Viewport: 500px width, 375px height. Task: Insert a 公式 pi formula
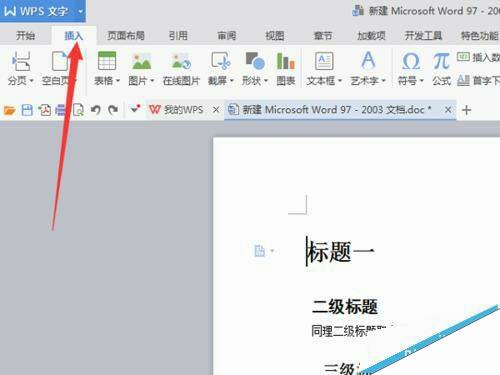tap(442, 68)
